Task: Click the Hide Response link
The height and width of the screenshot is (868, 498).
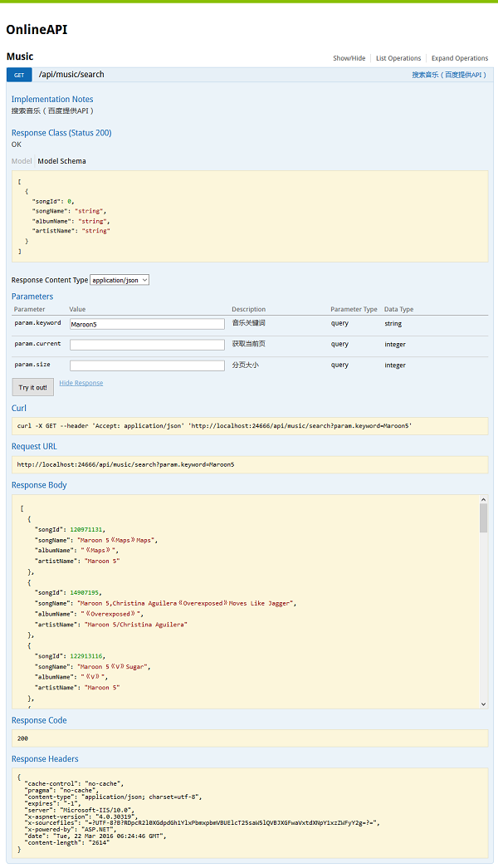Action: [x=81, y=383]
